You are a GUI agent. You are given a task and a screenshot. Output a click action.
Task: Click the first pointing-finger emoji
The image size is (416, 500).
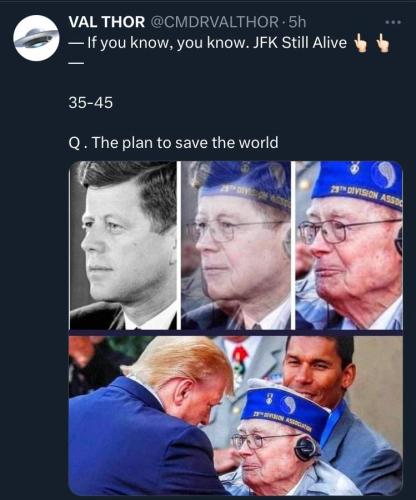[x=360, y=44]
